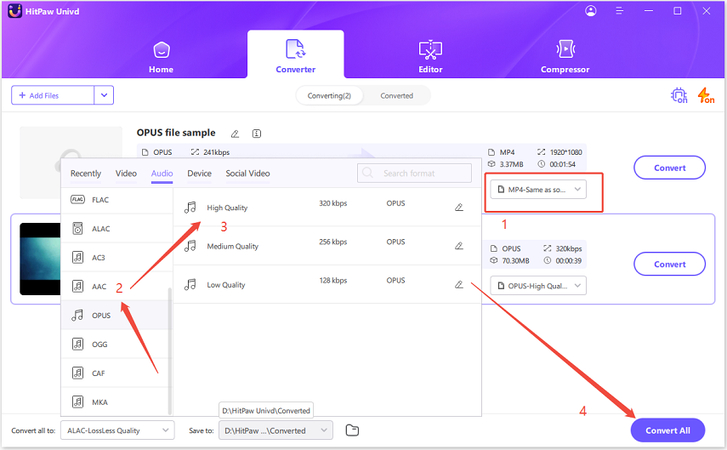This screenshot has height=450, width=727.
Task: Click the OPUS music note icon in list
Action: [x=77, y=315]
